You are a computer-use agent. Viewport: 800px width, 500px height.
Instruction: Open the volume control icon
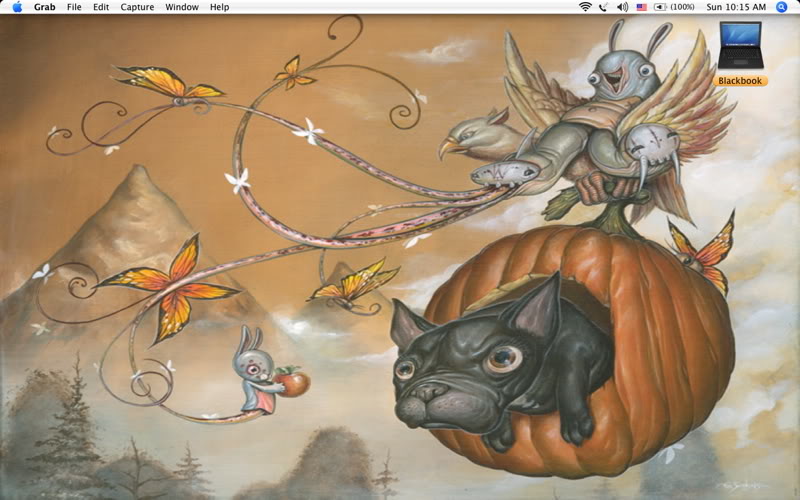622,7
